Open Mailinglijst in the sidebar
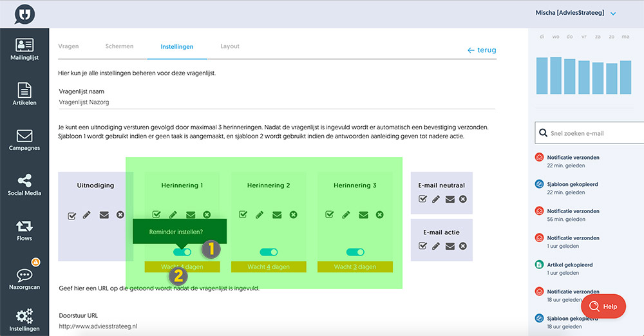The width and height of the screenshot is (644, 336). [x=24, y=50]
